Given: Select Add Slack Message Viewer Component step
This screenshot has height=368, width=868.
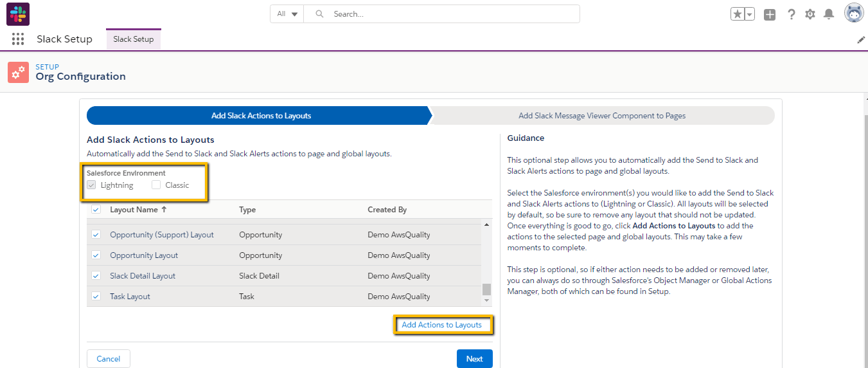Looking at the screenshot, I should click(x=601, y=116).
